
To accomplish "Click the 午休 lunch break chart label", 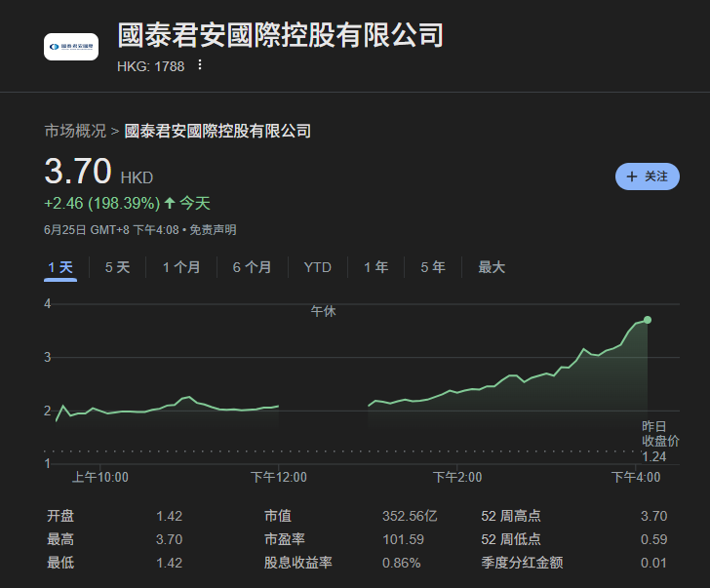I will 323,311.
